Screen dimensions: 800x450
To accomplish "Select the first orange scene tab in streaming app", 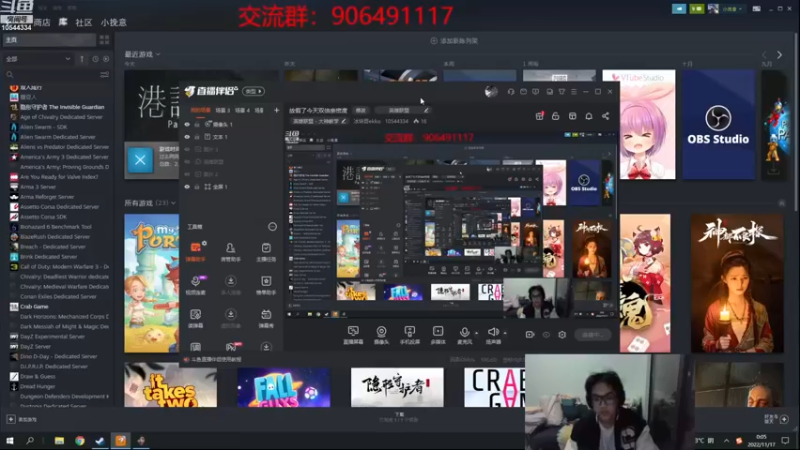I will click(x=200, y=110).
